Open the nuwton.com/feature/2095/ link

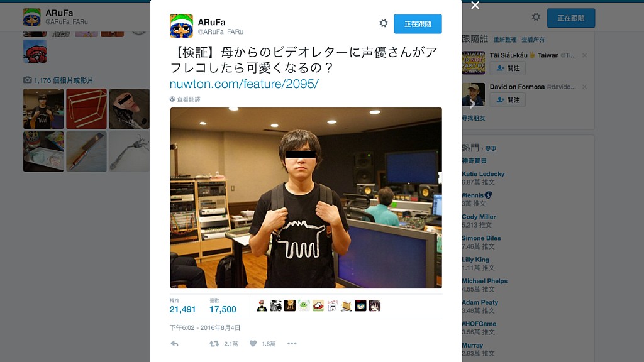point(244,84)
